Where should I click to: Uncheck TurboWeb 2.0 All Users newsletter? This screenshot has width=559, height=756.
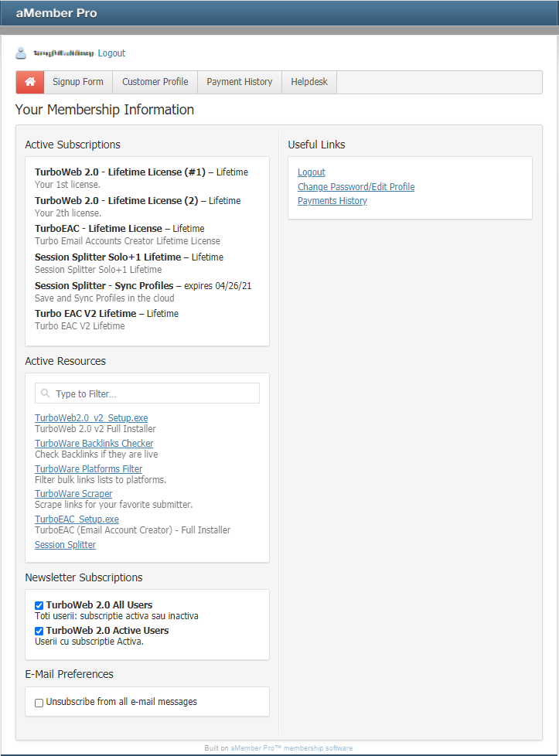(39, 605)
